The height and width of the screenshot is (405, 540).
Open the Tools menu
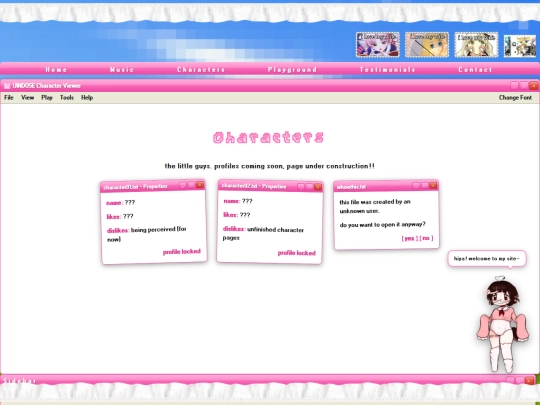point(67,97)
